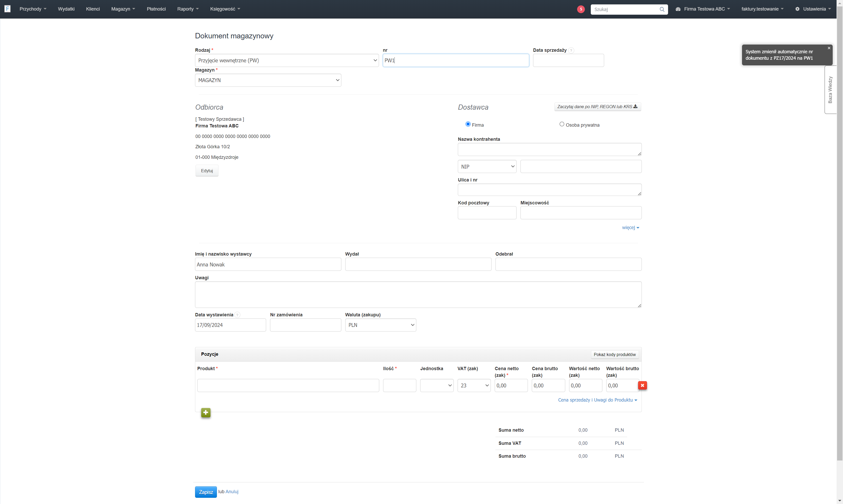Open the Raporty menu
Image resolution: width=843 pixels, height=504 pixels.
click(188, 9)
